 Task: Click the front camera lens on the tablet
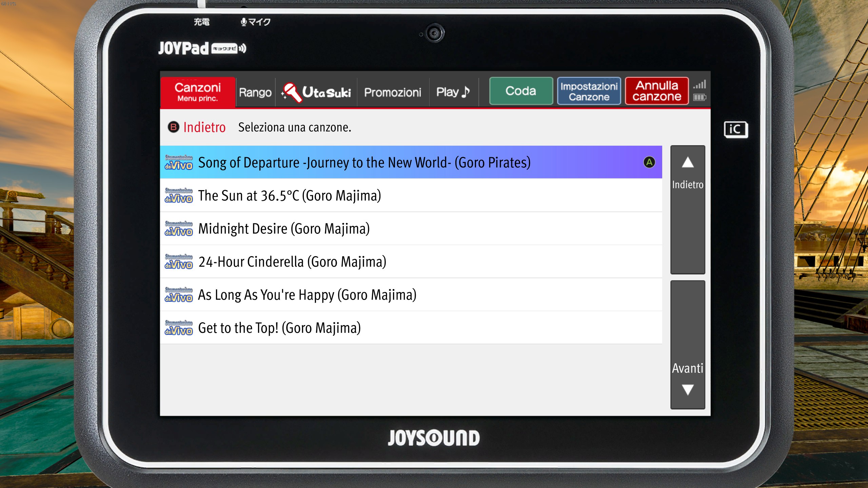click(434, 33)
